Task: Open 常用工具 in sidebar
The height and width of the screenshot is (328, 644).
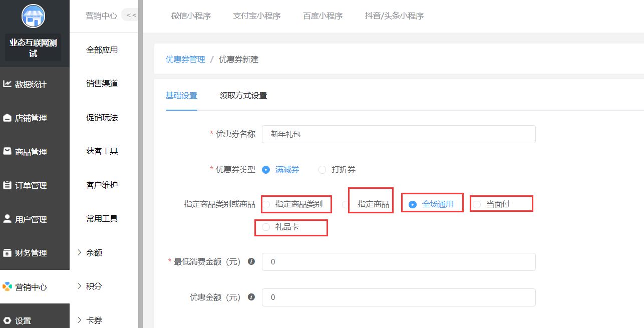Action: pyautogui.click(x=102, y=218)
